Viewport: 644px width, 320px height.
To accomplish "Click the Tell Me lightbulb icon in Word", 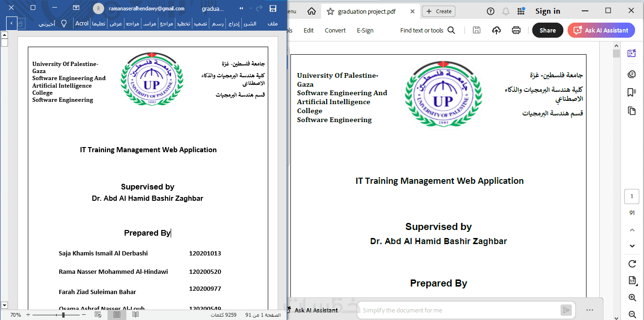I will coord(64,24).
